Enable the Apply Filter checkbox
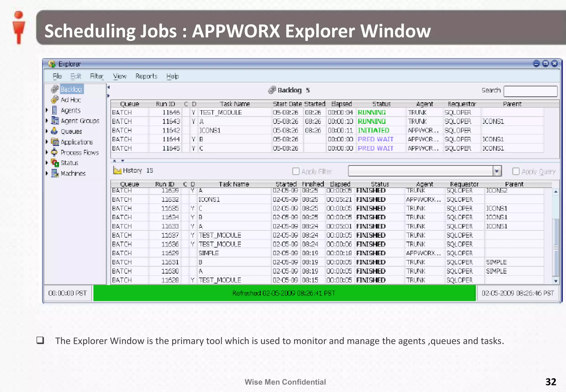Viewport: 566px width, 392px height. (296, 171)
